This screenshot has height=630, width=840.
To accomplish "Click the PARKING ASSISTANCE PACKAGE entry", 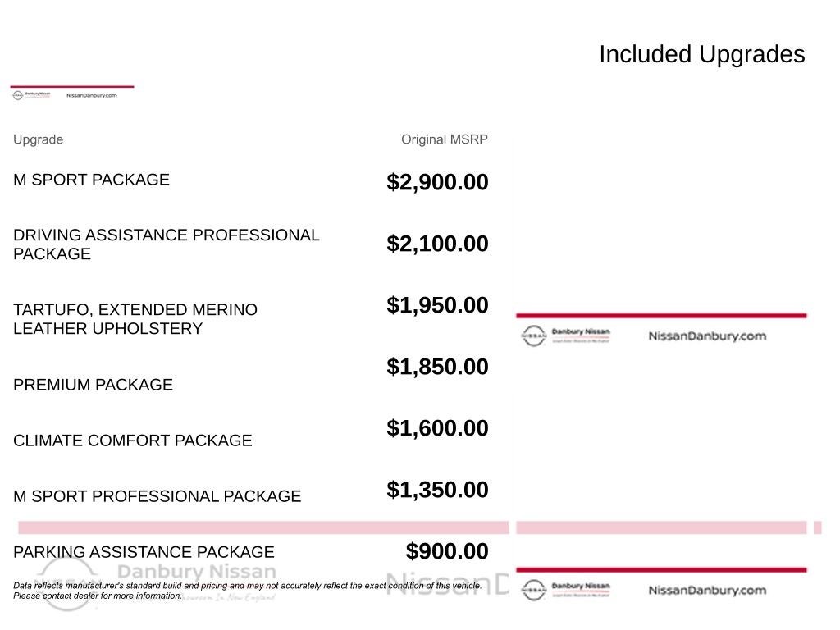I will pyautogui.click(x=144, y=552).
